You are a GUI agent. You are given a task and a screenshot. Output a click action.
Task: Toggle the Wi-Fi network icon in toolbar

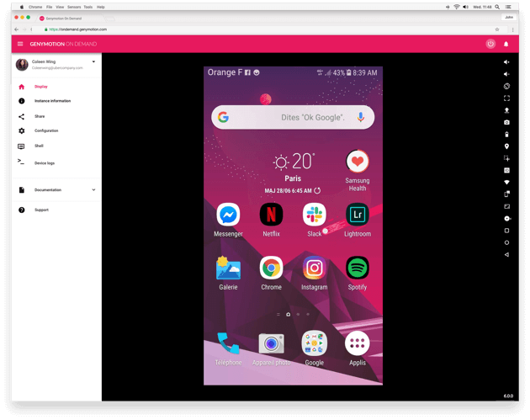point(506,182)
